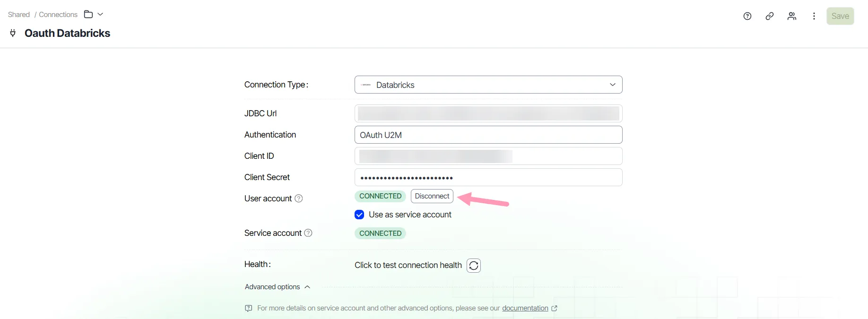Click into the Client ID field
The width and height of the screenshot is (868, 319).
488,156
